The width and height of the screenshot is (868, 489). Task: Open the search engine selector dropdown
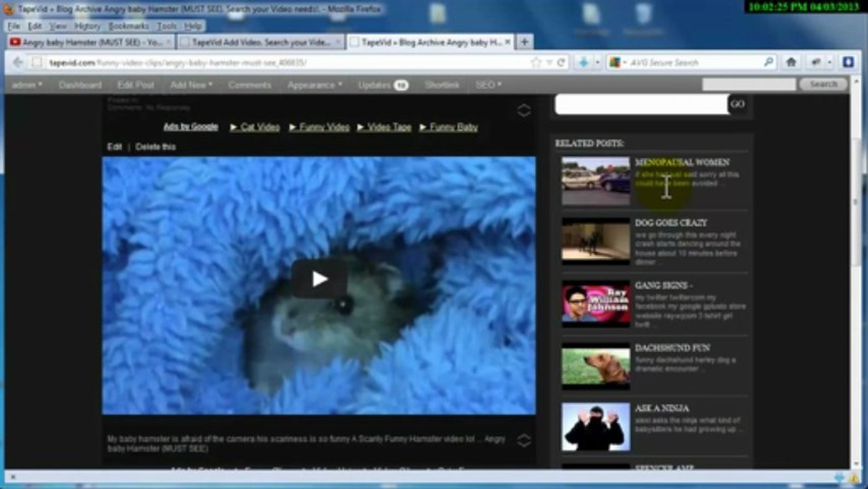[x=618, y=62]
